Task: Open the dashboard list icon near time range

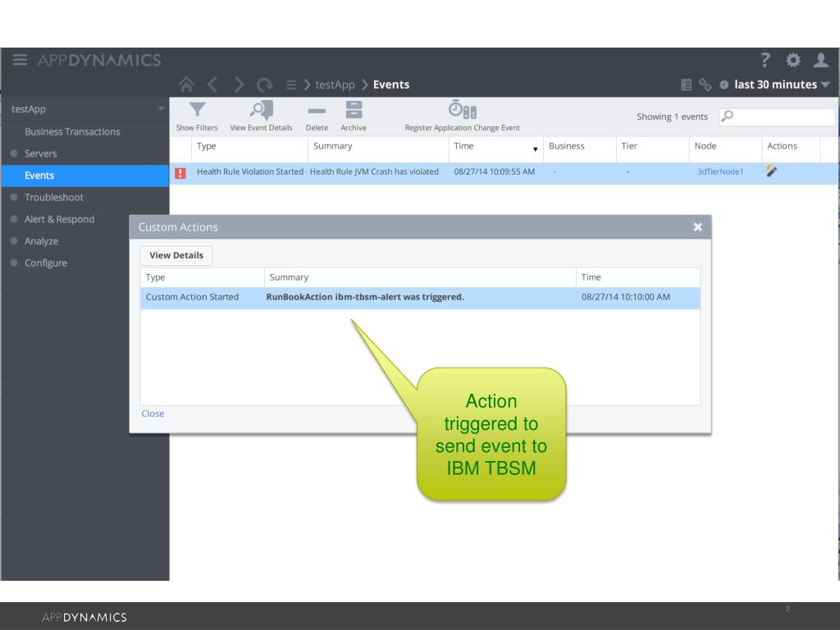Action: click(686, 84)
